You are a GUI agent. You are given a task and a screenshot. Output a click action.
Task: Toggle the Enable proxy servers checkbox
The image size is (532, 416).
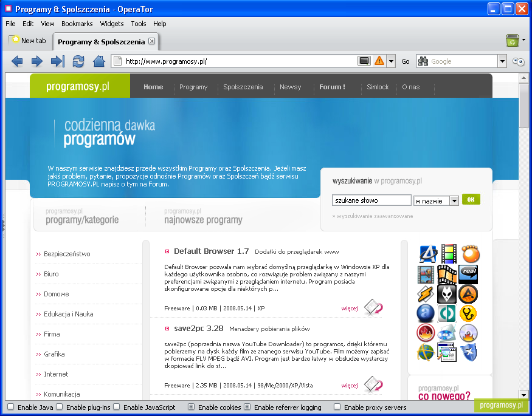[x=337, y=407]
